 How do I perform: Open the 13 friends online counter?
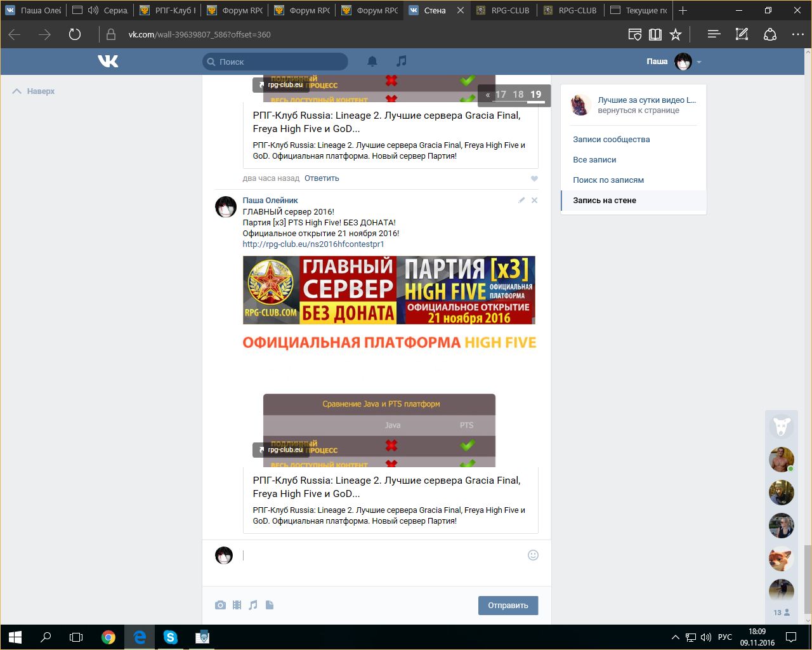coord(781,613)
